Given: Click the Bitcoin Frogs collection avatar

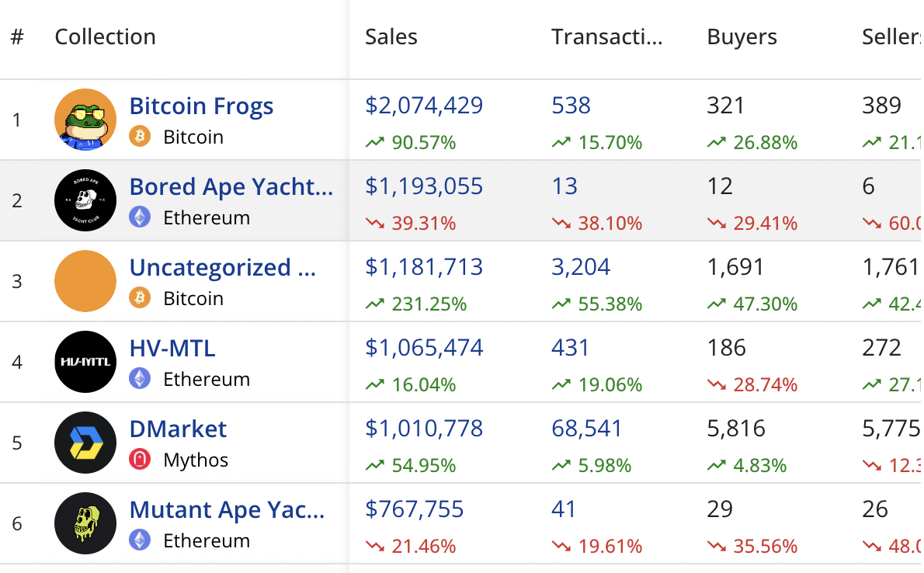Looking at the screenshot, I should (85, 120).
